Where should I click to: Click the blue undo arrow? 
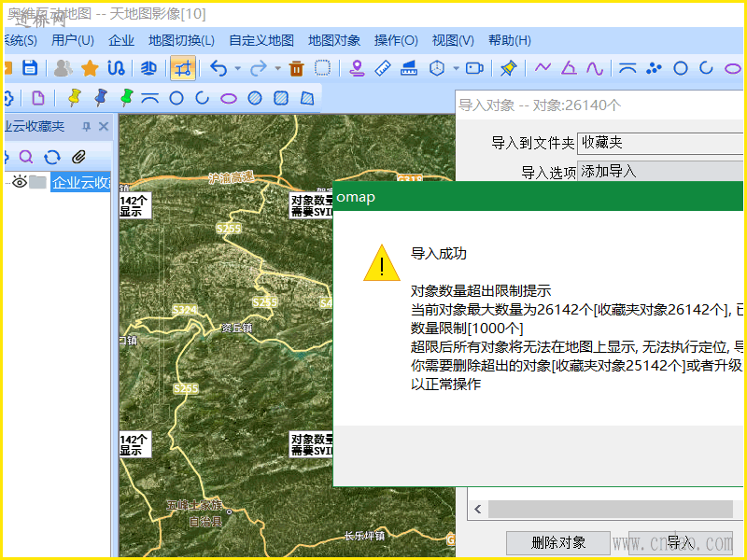(x=218, y=68)
